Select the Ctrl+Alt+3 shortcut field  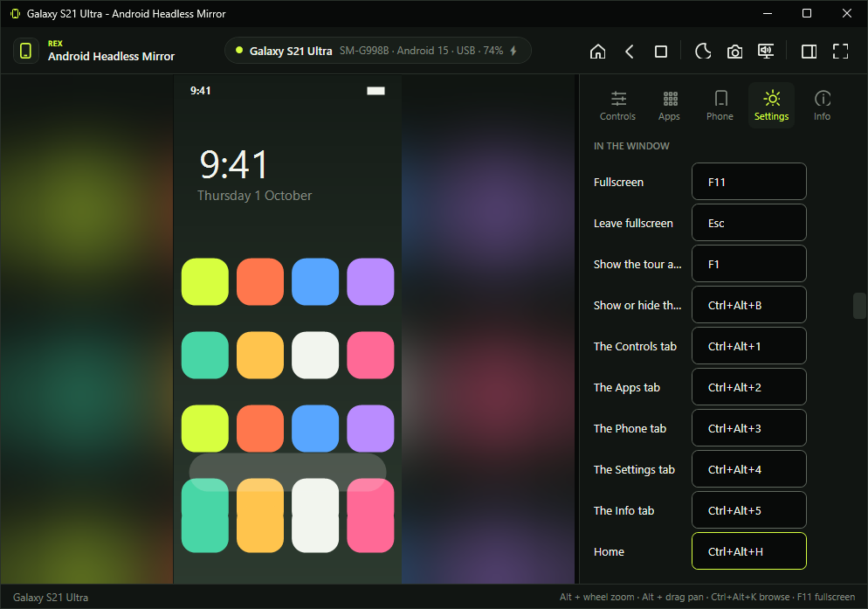pyautogui.click(x=749, y=428)
